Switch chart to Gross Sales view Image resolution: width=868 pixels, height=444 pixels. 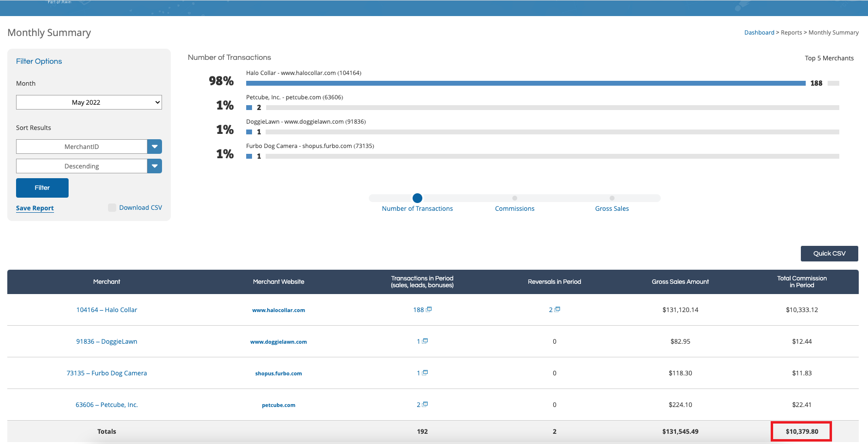click(612, 208)
